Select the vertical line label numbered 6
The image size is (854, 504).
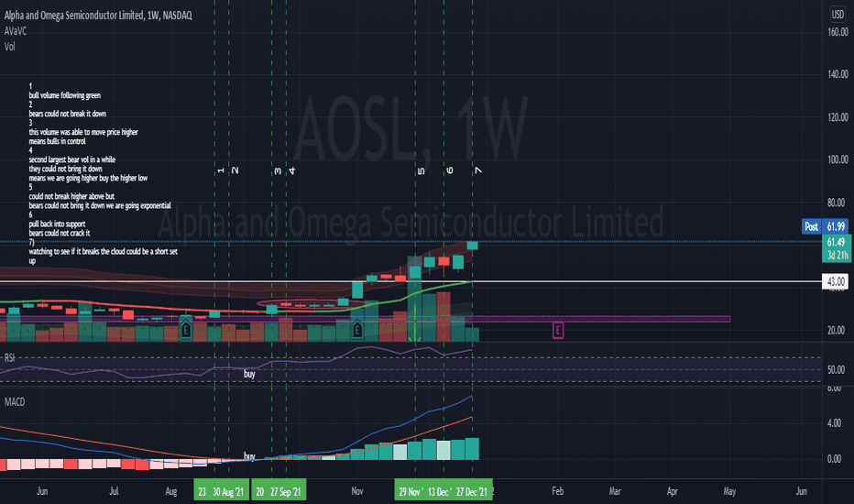[449, 171]
